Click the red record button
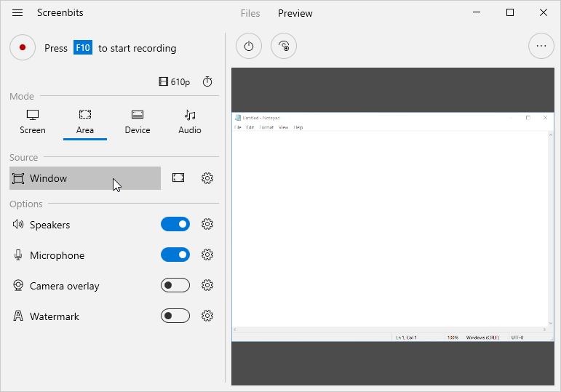 (x=23, y=47)
